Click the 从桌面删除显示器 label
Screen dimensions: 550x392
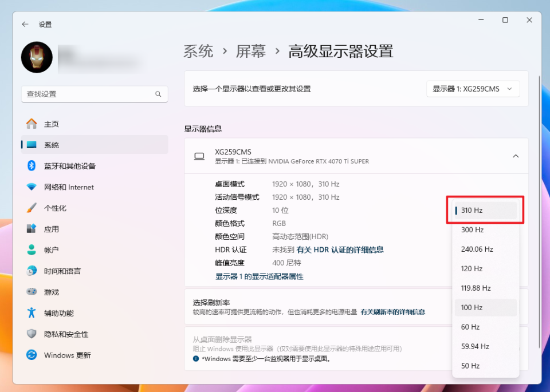click(222, 339)
